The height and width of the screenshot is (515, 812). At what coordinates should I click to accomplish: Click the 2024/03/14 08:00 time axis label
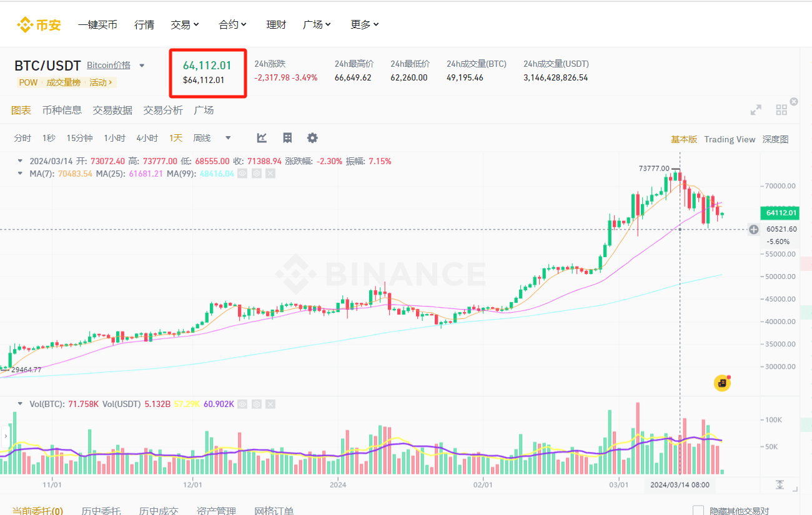pyautogui.click(x=680, y=484)
